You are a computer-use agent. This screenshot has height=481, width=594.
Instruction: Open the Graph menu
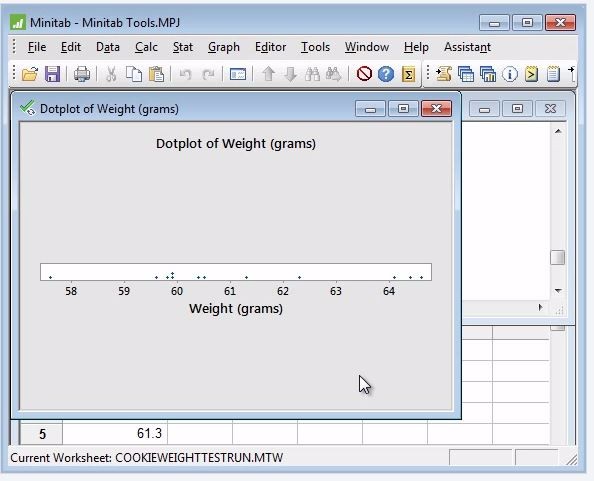224,47
